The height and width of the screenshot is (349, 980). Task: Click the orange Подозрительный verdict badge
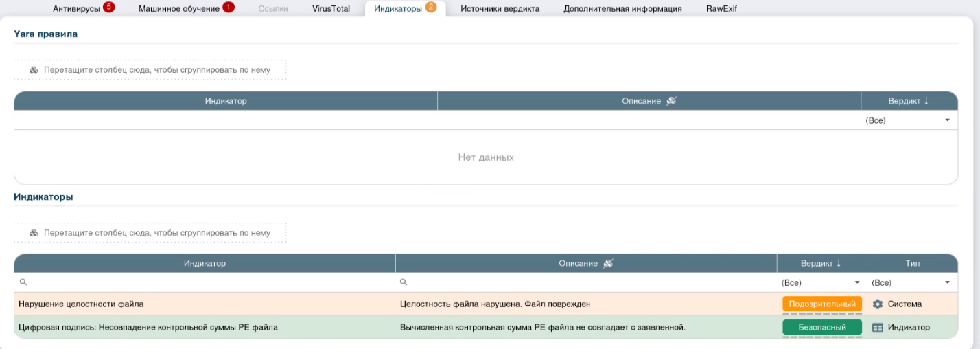point(821,304)
